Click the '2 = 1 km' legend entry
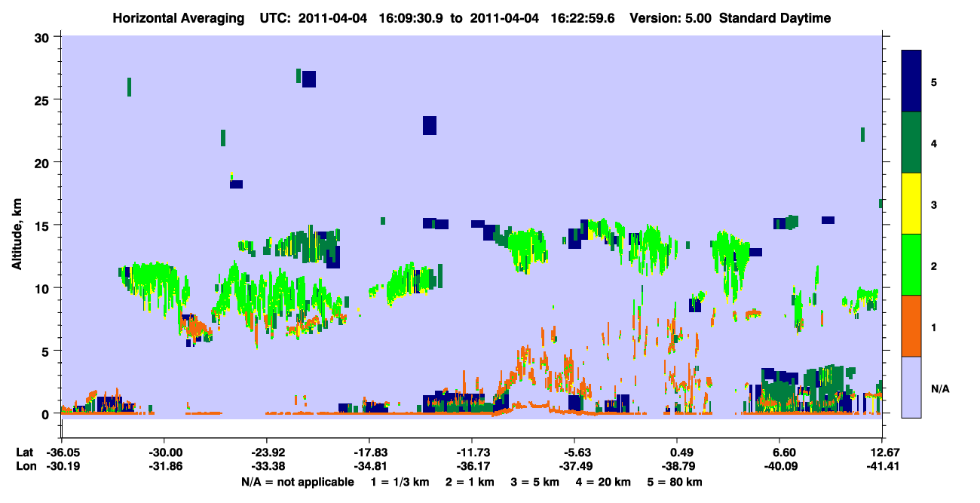 [x=469, y=482]
